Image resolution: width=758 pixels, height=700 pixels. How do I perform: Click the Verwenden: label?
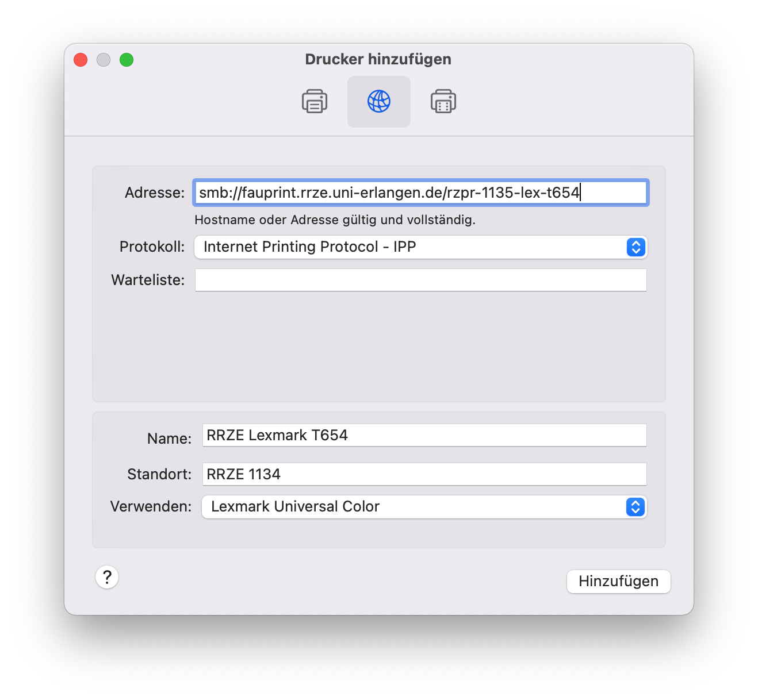pyautogui.click(x=151, y=506)
